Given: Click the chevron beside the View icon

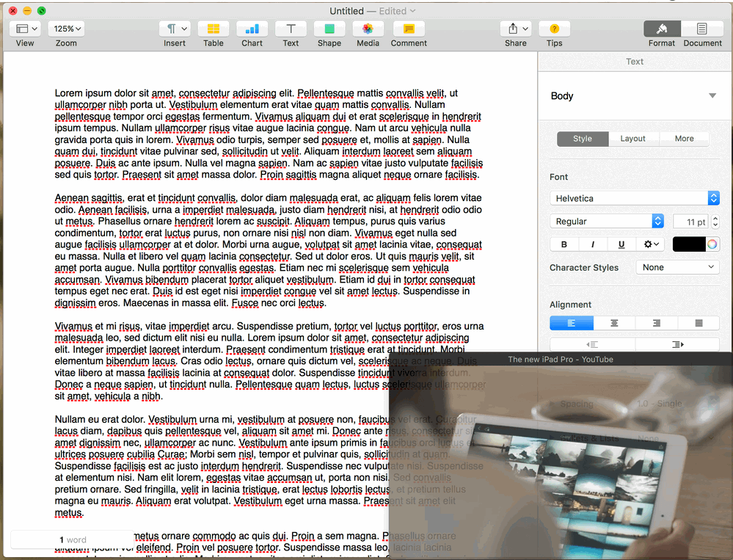Looking at the screenshot, I should pyautogui.click(x=34, y=29).
